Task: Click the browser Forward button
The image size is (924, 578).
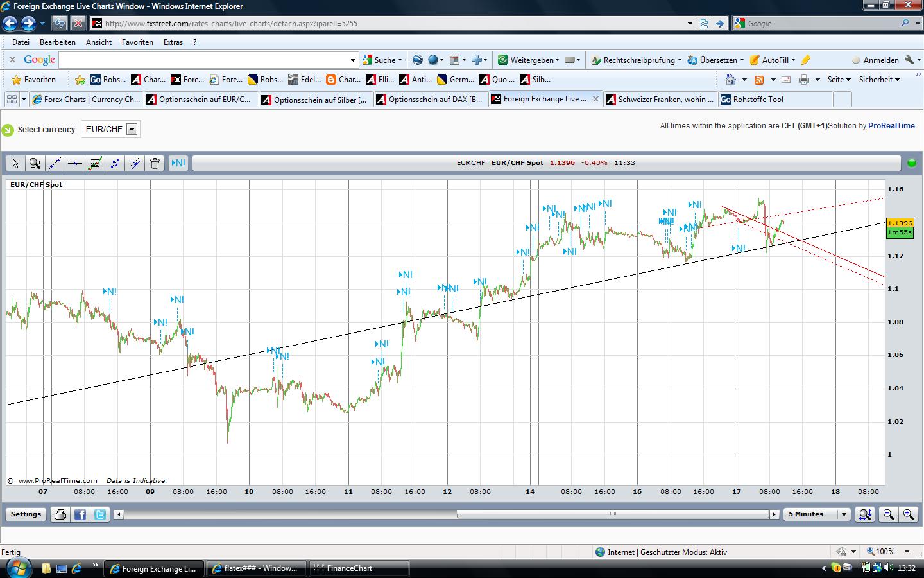Action: coord(28,24)
